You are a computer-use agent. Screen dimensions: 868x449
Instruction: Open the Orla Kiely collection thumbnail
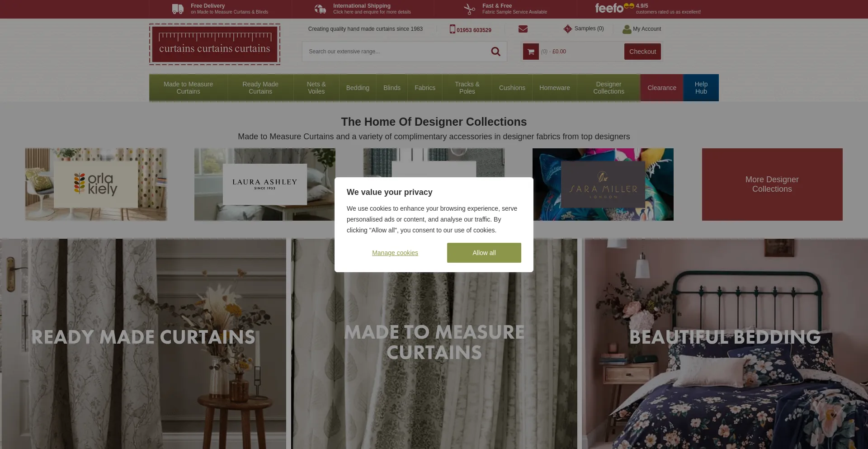96,184
